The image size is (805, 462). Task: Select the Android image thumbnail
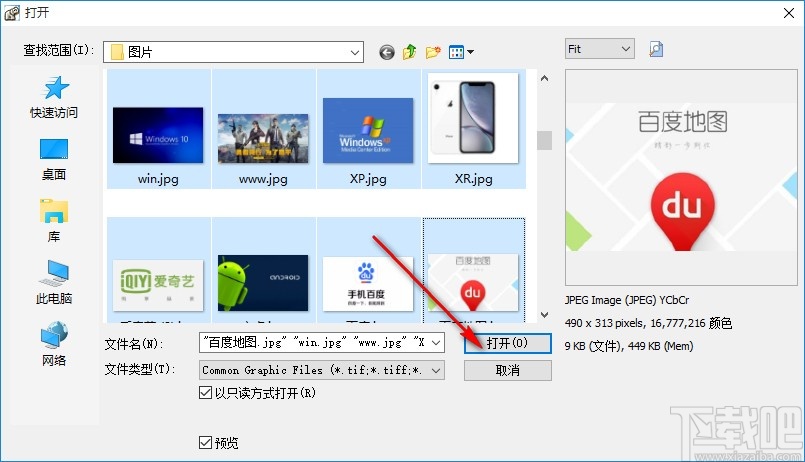pyautogui.click(x=263, y=283)
